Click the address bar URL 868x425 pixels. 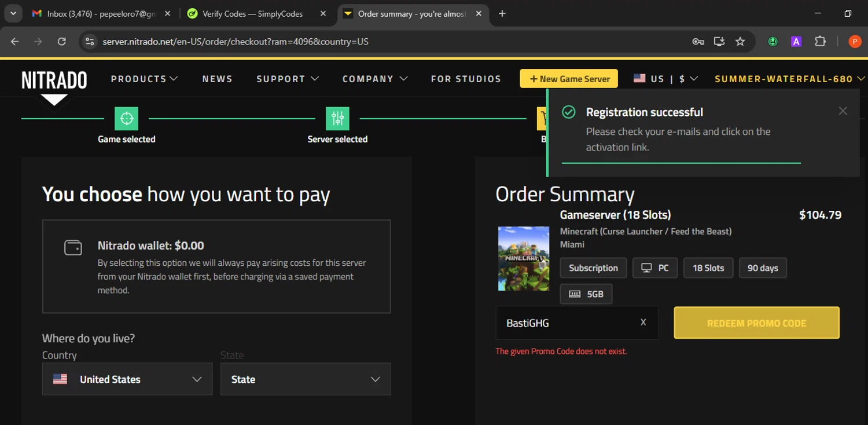236,42
